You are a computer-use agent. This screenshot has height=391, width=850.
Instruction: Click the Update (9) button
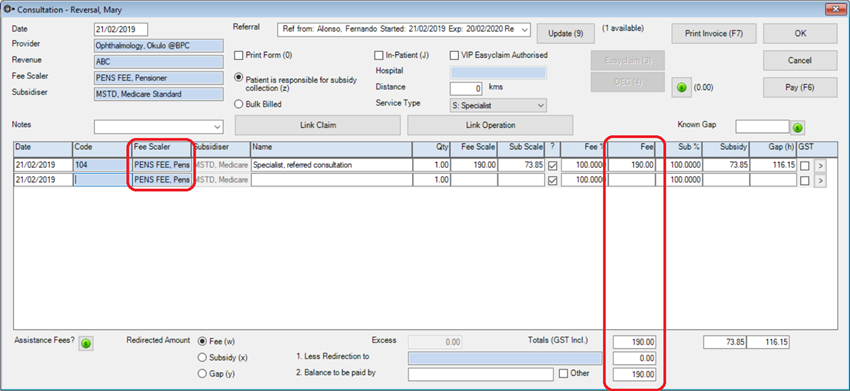[565, 33]
